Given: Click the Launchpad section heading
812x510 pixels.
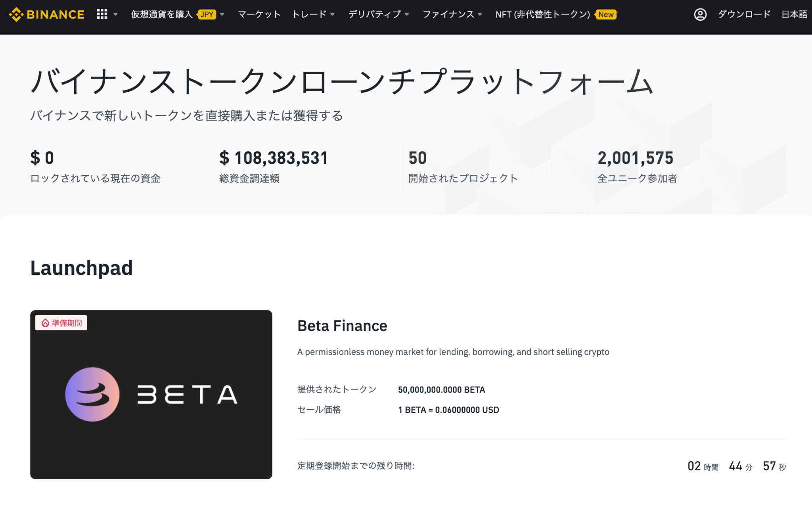Looking at the screenshot, I should click(x=81, y=268).
